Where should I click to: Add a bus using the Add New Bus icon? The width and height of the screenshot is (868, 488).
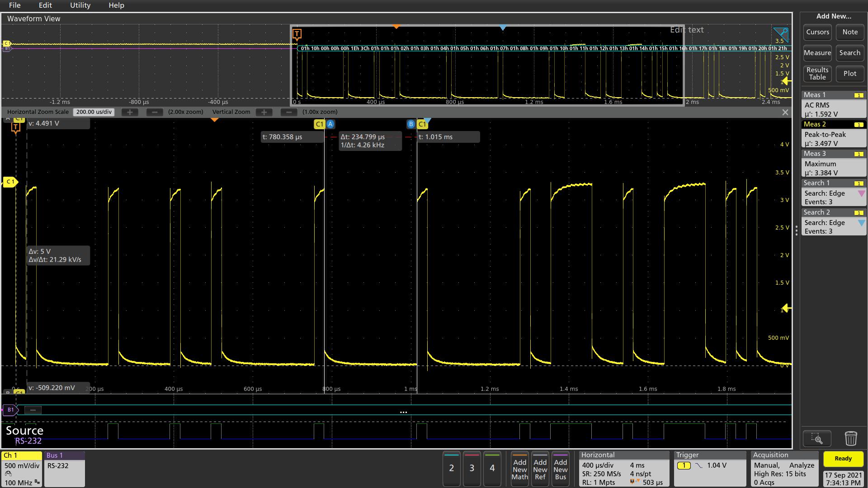[561, 469]
